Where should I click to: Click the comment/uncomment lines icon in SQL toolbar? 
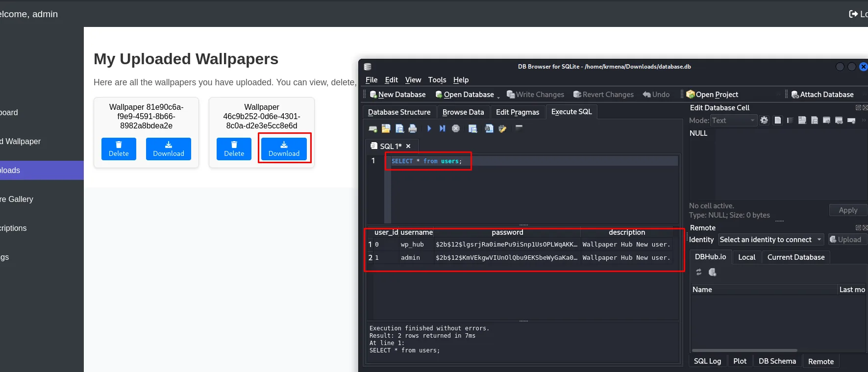pos(519,127)
